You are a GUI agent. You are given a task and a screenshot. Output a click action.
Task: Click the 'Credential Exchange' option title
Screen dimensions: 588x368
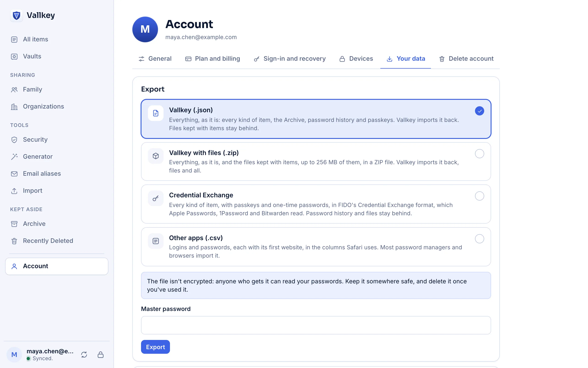click(201, 195)
